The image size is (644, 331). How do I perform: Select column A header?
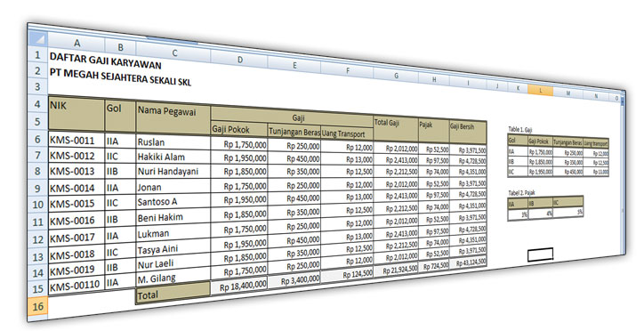pos(76,43)
